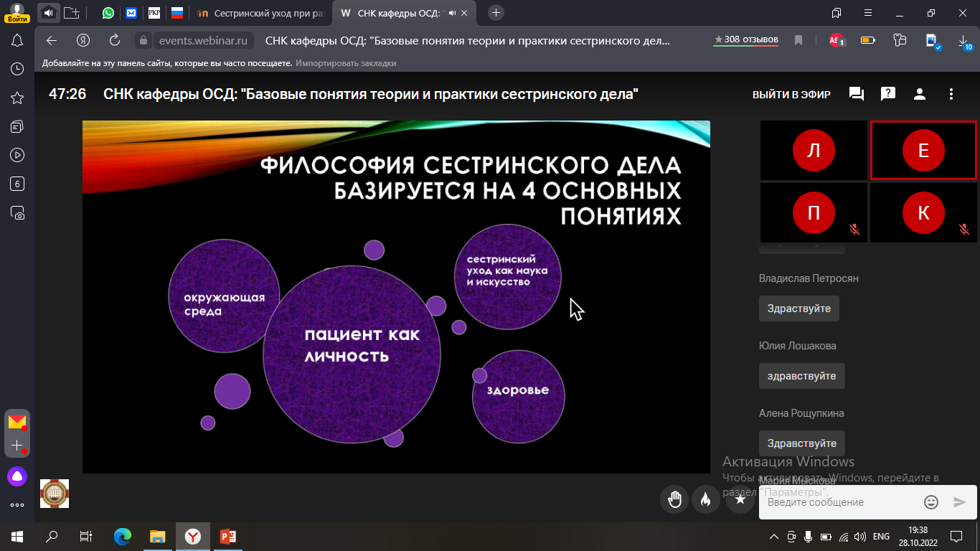Open the browser hamburger menu
Viewport: 980px width, 551px height.
(x=889, y=13)
